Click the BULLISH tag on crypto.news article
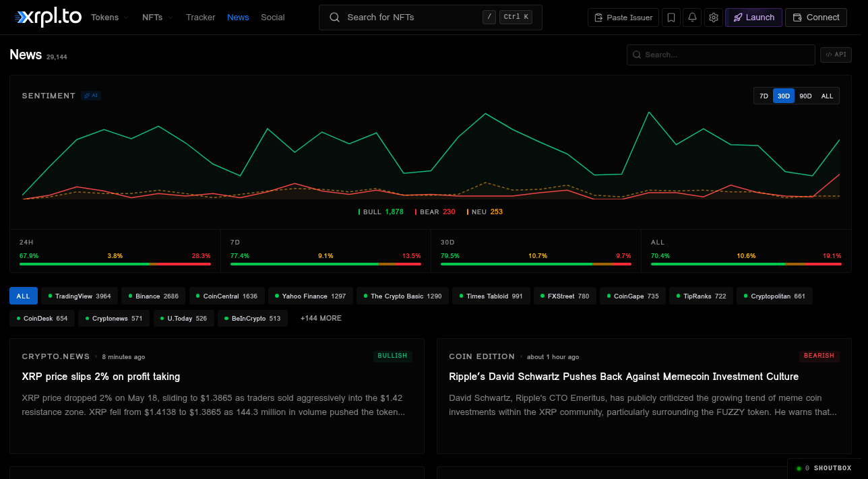Viewport: 868px width, 479px height. pos(392,356)
